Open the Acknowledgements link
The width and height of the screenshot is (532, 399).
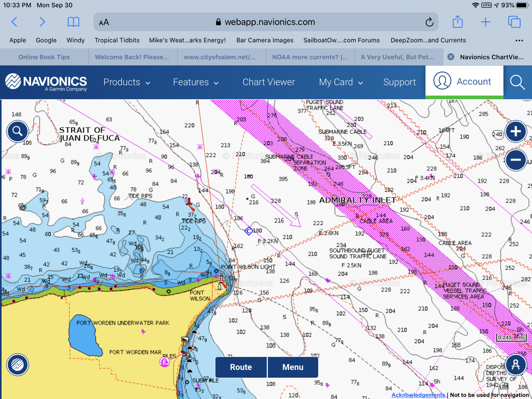[418, 395]
